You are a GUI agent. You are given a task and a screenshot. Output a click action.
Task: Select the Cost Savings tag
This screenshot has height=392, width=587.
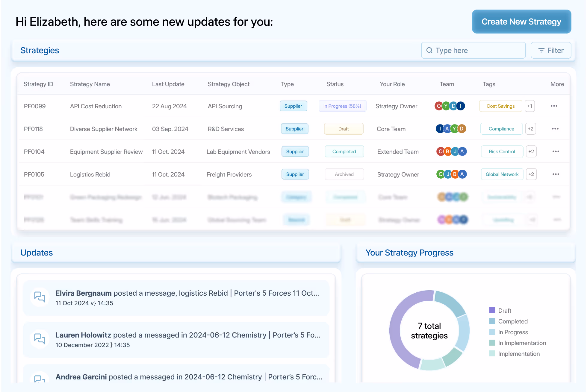pos(500,106)
